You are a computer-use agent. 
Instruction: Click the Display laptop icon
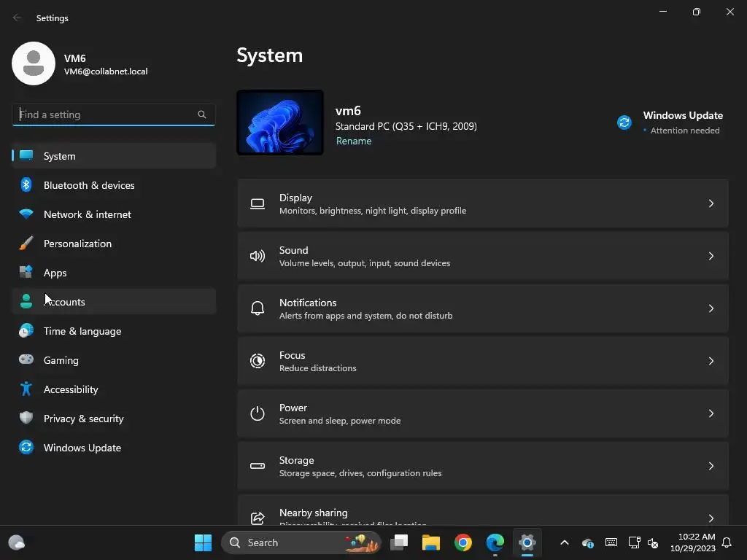258,204
